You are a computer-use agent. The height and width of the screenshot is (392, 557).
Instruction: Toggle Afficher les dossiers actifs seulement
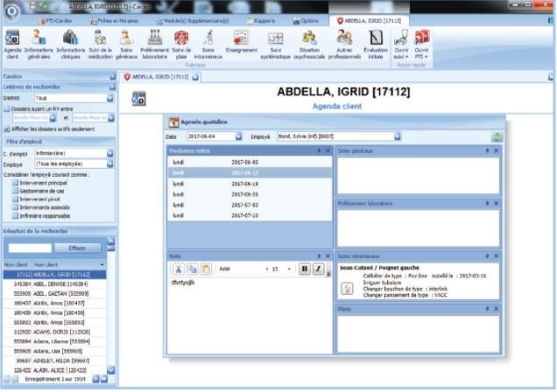(7, 129)
